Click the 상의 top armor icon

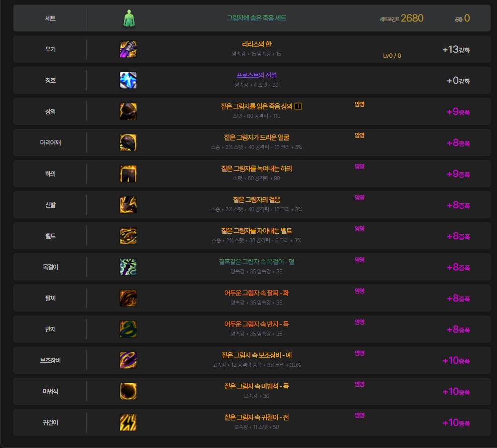(128, 111)
